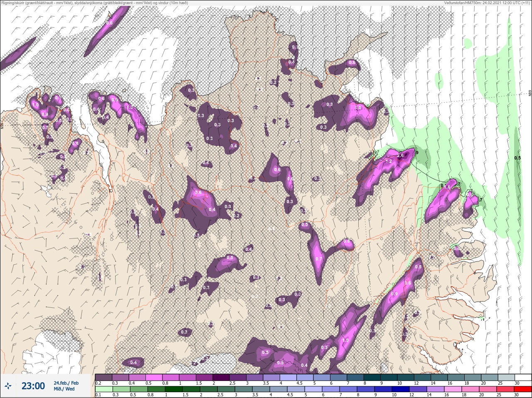Click the '2.6' precipitation value on the map
Screen dimensions: 532x398
(x=401, y=156)
